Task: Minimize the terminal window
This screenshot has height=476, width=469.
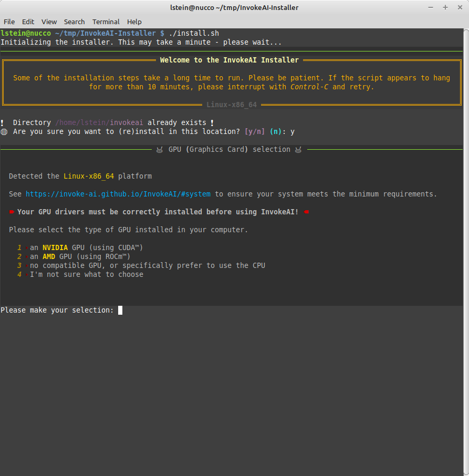Action: point(431,7)
